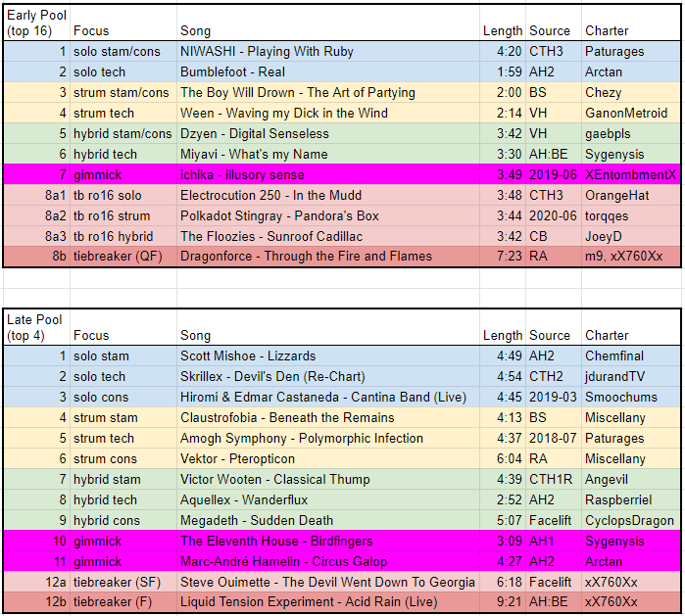Image resolution: width=685 pixels, height=616 pixels.
Task: Select the focus cell 'tiebreaker (SF)'
Action: (123, 582)
